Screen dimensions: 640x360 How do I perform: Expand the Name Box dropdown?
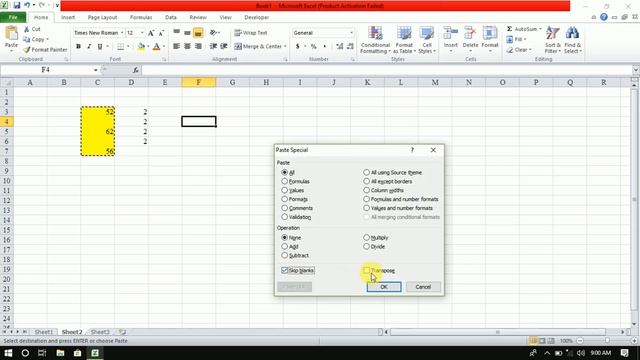[96, 70]
